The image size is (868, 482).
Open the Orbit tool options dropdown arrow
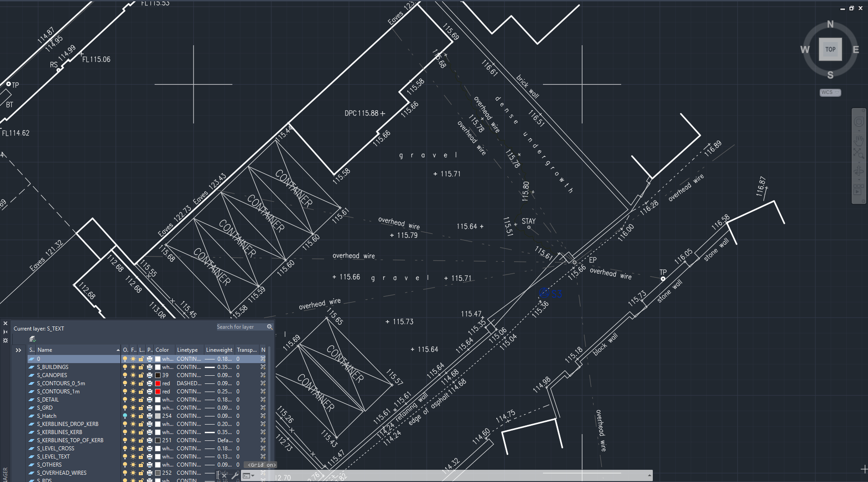click(859, 179)
